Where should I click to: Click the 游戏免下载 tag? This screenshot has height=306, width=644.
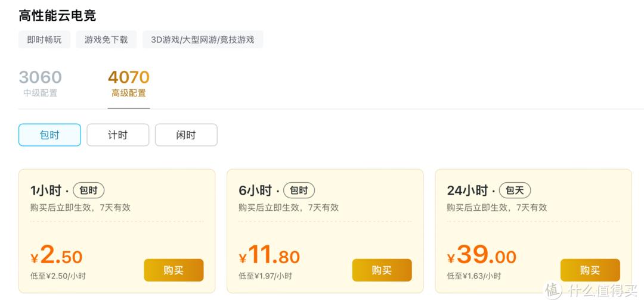pyautogui.click(x=106, y=40)
